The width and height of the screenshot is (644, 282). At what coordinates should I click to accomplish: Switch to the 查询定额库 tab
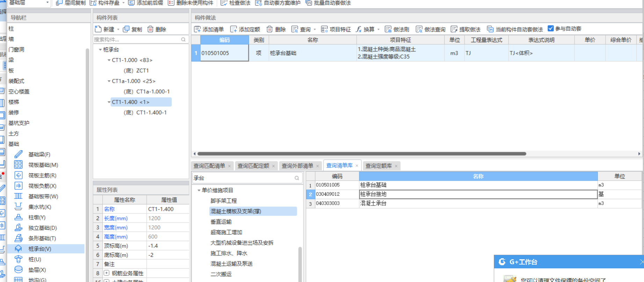pyautogui.click(x=378, y=166)
